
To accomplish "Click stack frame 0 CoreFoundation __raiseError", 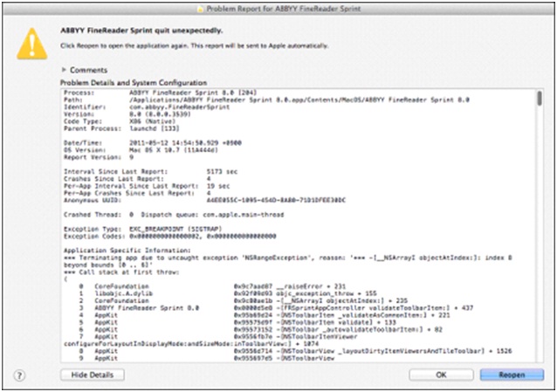I will point(212,286).
